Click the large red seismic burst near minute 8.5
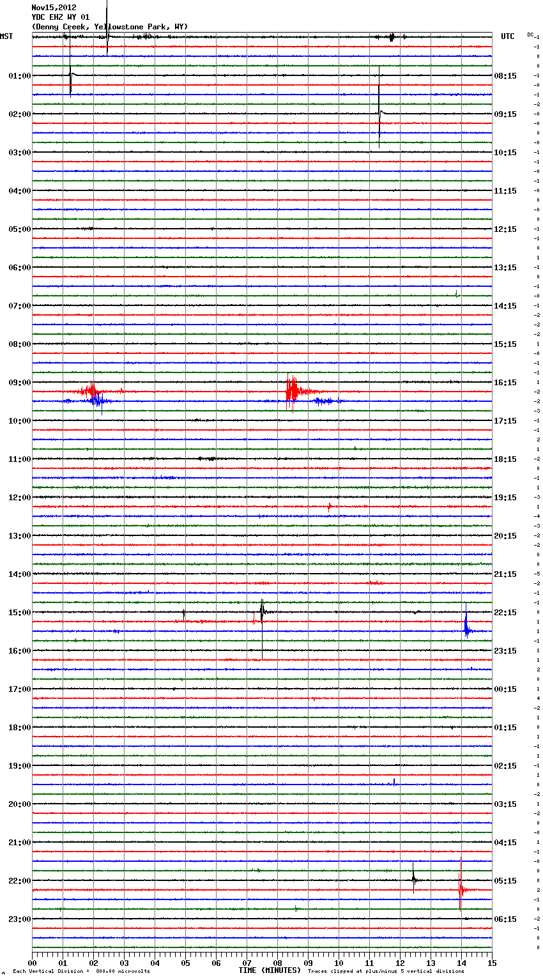 click(x=293, y=391)
